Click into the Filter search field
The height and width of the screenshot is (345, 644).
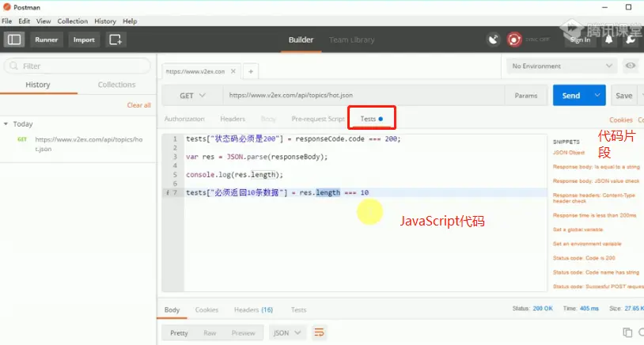[x=78, y=66]
